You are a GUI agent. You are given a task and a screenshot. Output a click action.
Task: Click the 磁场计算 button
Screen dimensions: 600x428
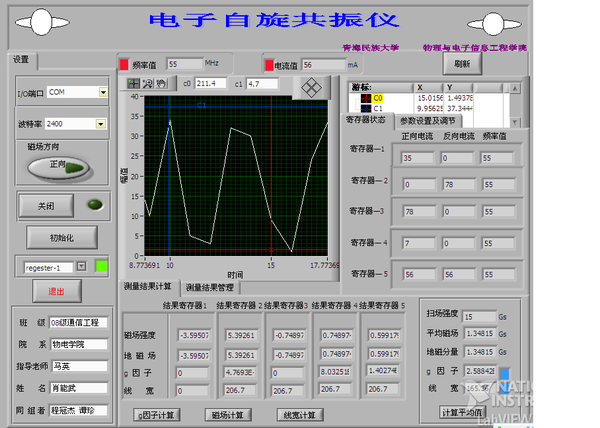point(228,415)
